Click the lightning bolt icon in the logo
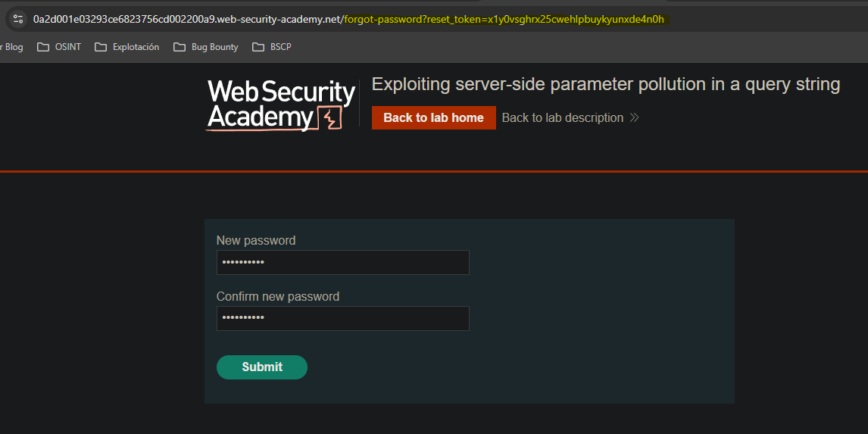This screenshot has width=868, height=434. pyautogui.click(x=329, y=118)
